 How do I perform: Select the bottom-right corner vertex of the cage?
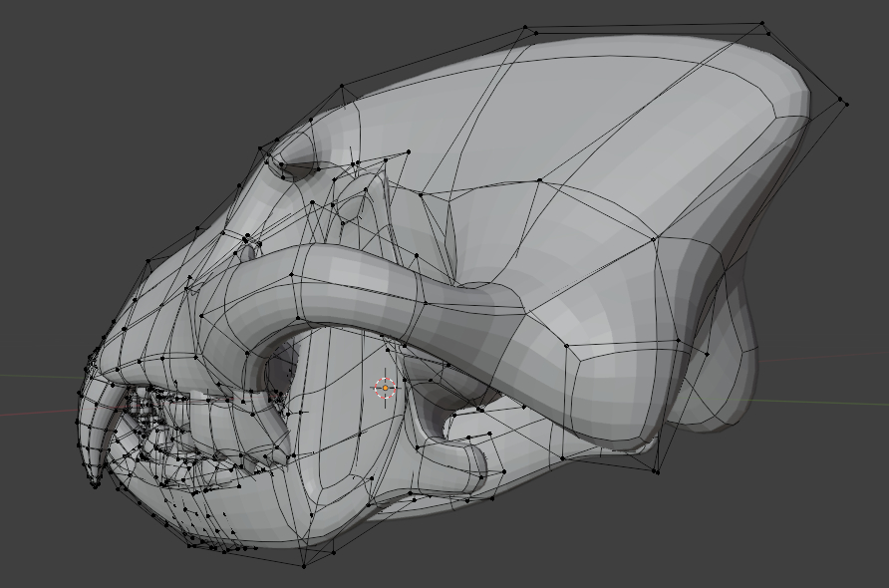pyautogui.click(x=656, y=471)
